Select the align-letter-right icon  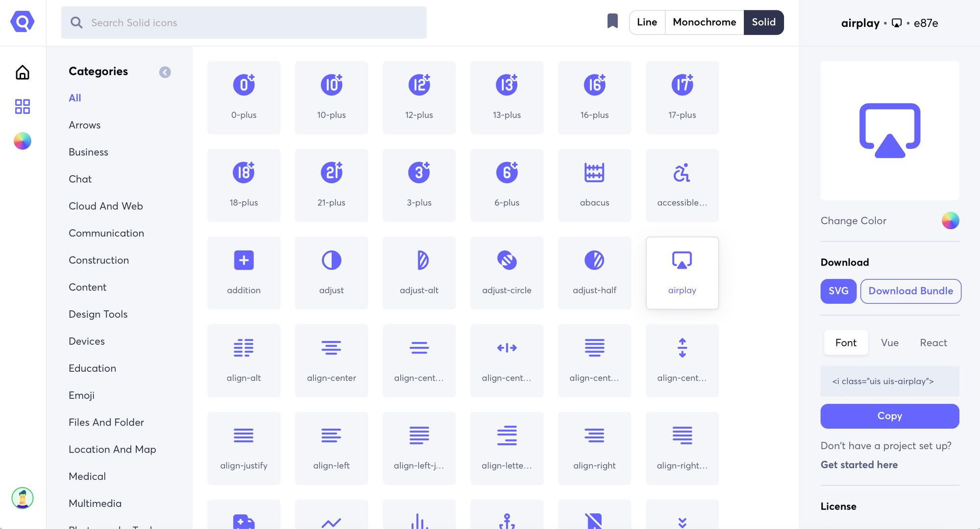pos(507,448)
